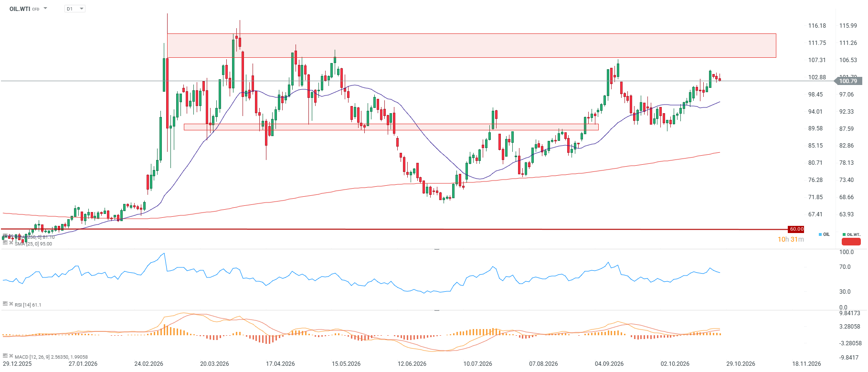The width and height of the screenshot is (868, 372).
Task: Toggle the green OIL.WTI legend square
Action: tap(844, 234)
